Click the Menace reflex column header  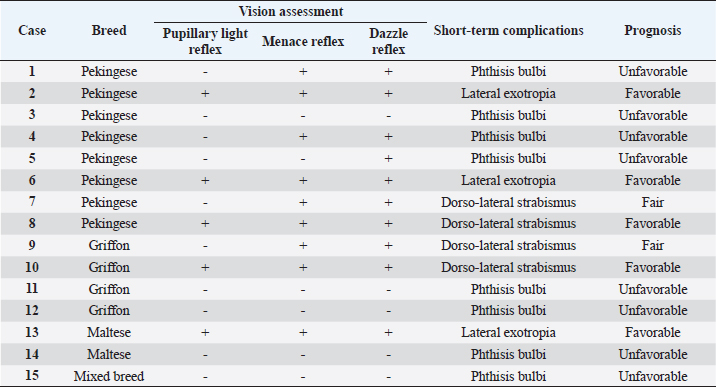[x=303, y=41]
